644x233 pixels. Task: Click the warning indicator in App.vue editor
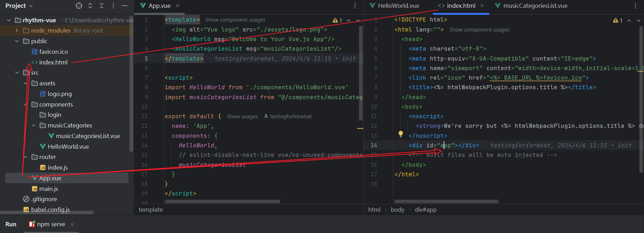tap(337, 21)
